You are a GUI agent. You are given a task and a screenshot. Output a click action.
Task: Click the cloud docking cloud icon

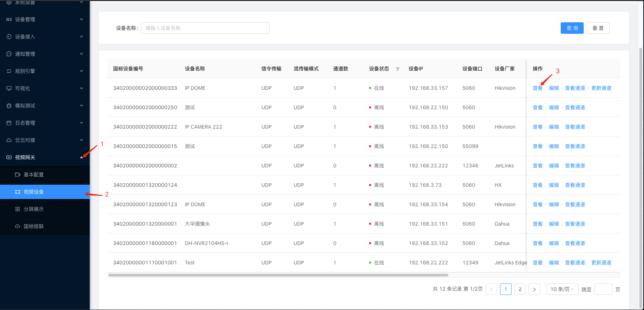tap(9, 140)
